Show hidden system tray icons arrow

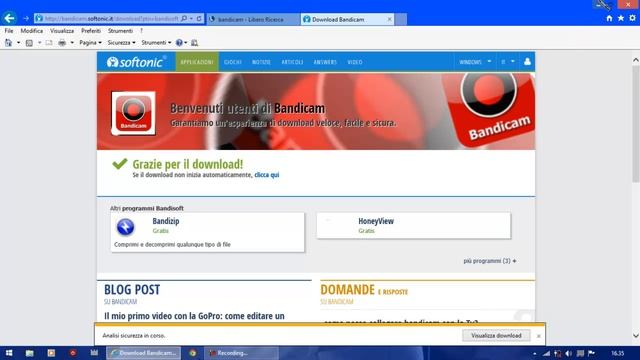(x=535, y=353)
